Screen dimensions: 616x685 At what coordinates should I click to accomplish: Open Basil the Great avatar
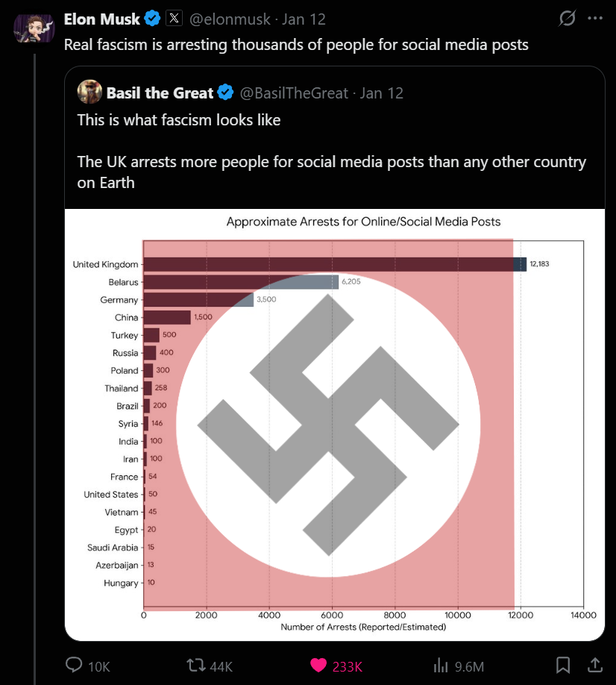pyautogui.click(x=89, y=93)
